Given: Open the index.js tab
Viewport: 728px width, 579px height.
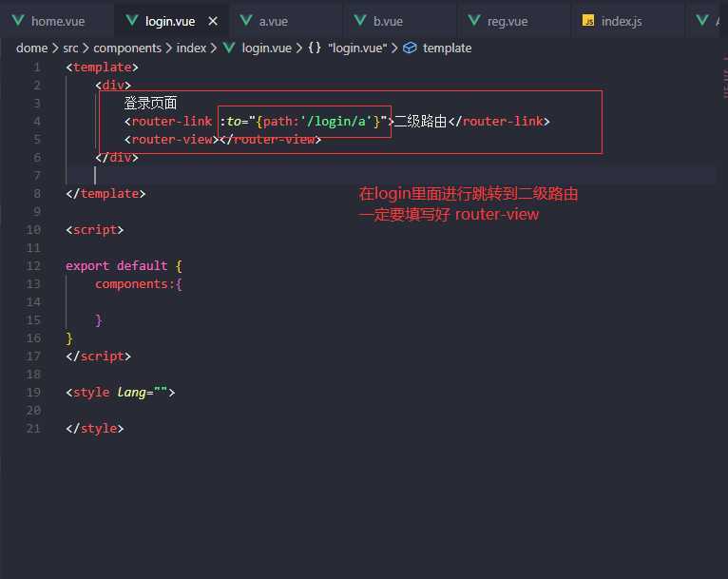Looking at the screenshot, I should tap(627, 21).
